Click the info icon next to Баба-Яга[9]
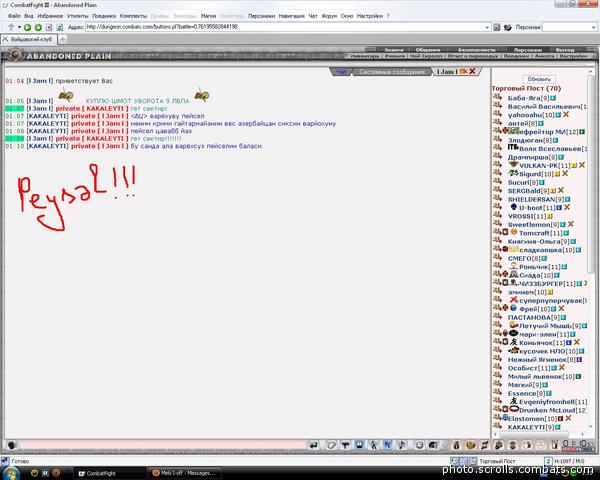600x480 pixels. click(x=553, y=98)
